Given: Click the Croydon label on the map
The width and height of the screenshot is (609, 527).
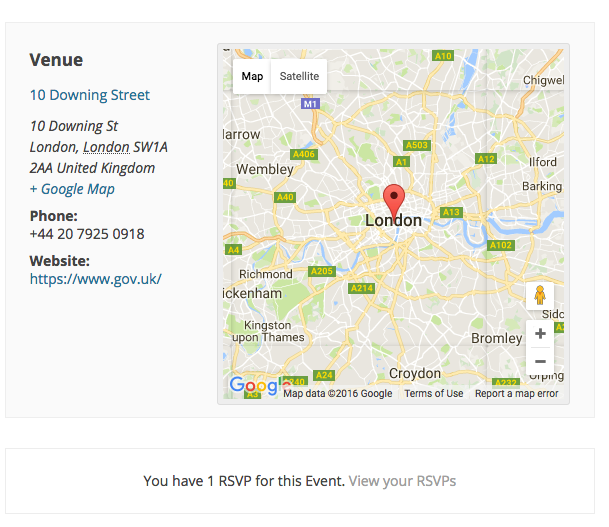Looking at the screenshot, I should [x=415, y=373].
